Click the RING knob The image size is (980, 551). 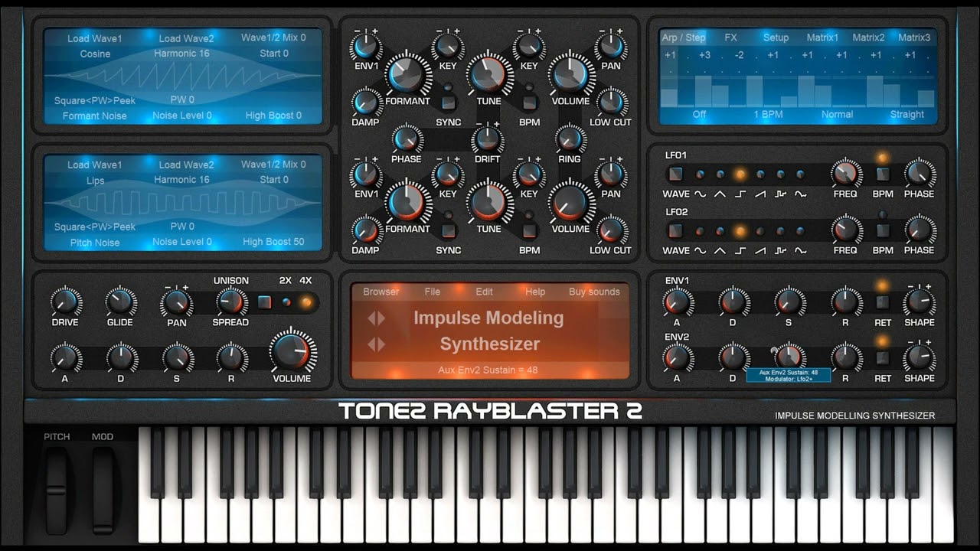(569, 139)
